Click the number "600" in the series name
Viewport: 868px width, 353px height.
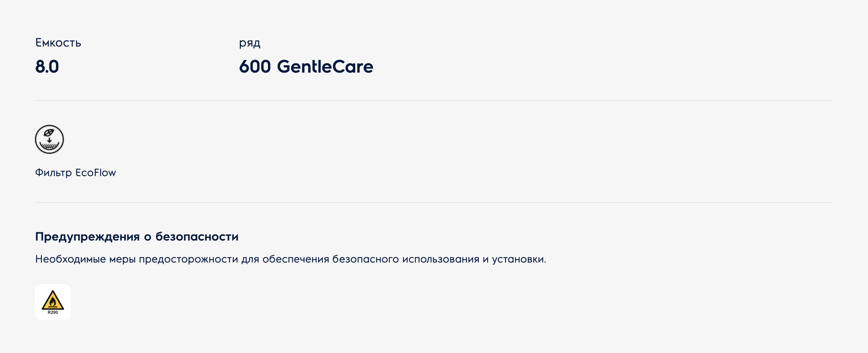(x=255, y=67)
